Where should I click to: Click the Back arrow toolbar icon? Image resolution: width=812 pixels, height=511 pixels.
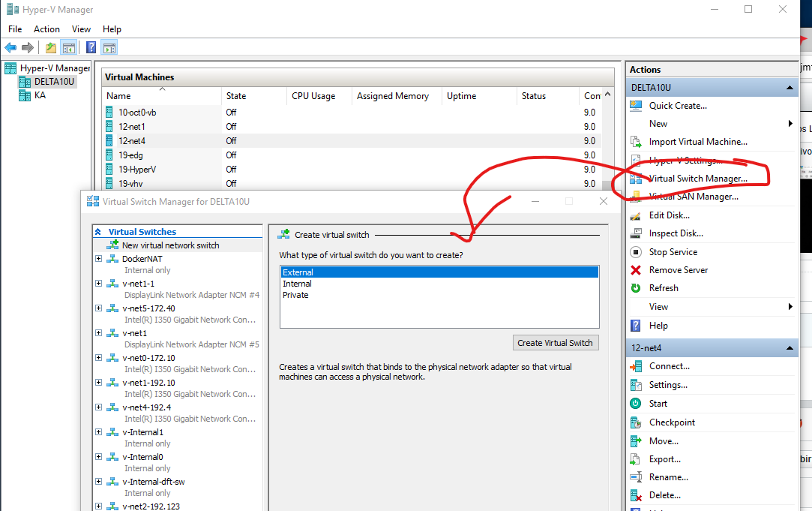pyautogui.click(x=10, y=48)
